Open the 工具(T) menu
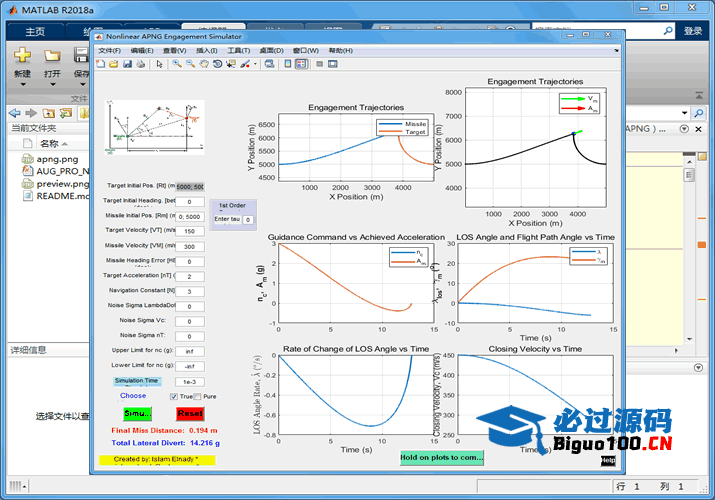Image resolution: width=715 pixels, height=500 pixels. (x=238, y=50)
